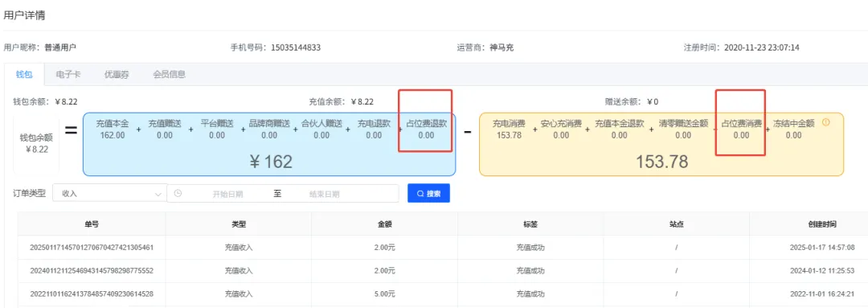Click the 单号 column header
This screenshot has height=308, width=868.
click(x=92, y=224)
